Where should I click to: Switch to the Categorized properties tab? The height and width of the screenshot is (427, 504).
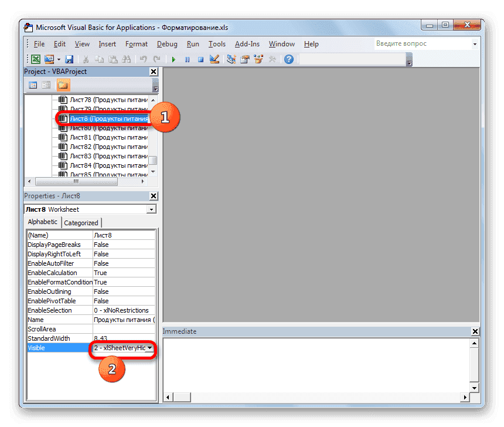click(81, 222)
